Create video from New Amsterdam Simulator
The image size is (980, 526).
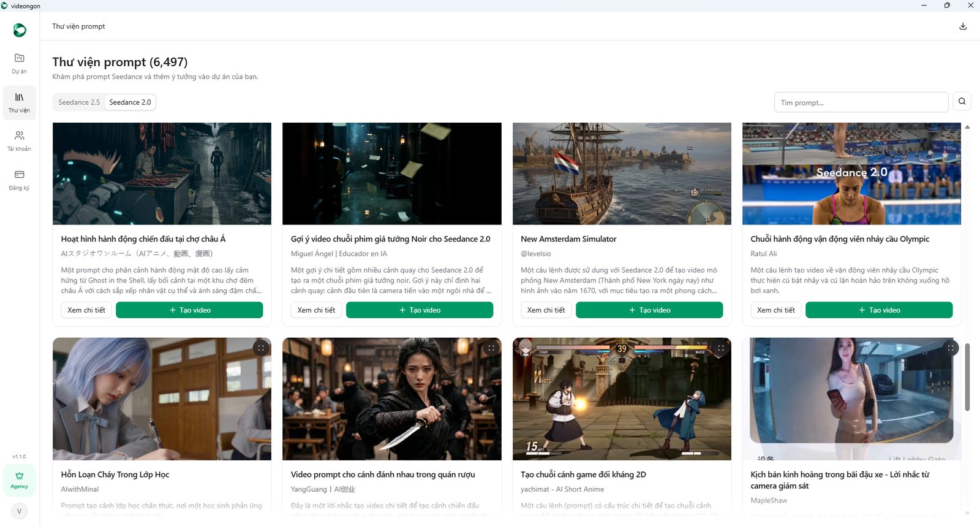click(649, 310)
